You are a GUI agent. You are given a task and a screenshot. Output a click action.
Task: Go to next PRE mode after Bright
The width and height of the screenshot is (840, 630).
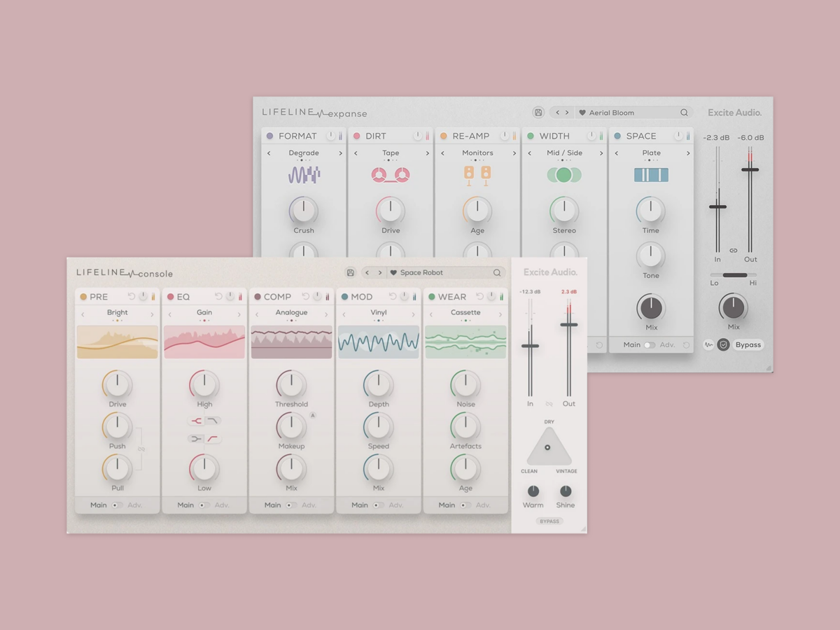[152, 315]
